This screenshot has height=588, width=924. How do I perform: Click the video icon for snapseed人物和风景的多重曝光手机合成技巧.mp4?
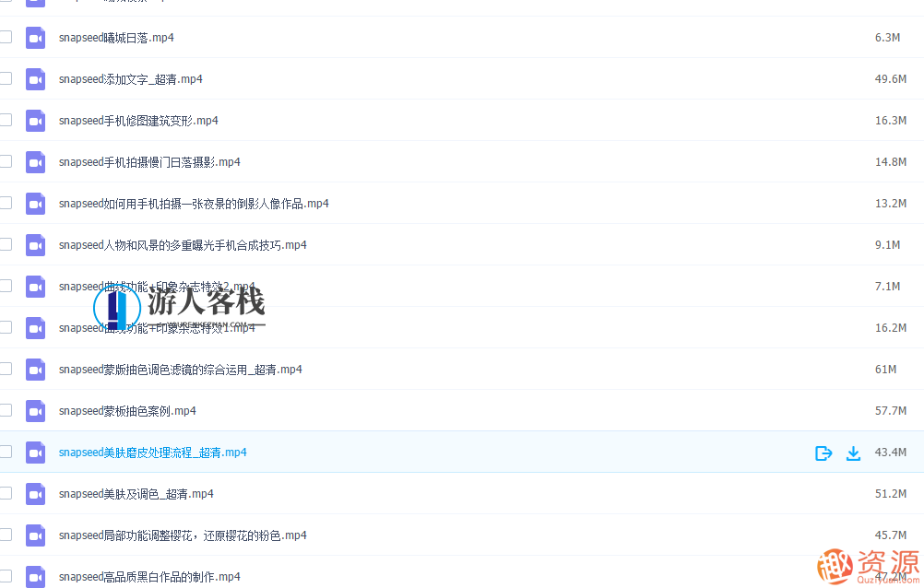35,245
